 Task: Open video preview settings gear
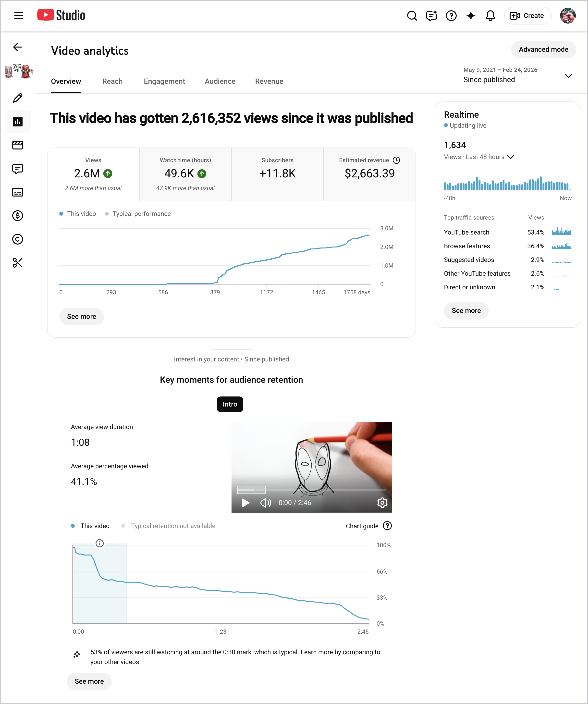tap(382, 503)
